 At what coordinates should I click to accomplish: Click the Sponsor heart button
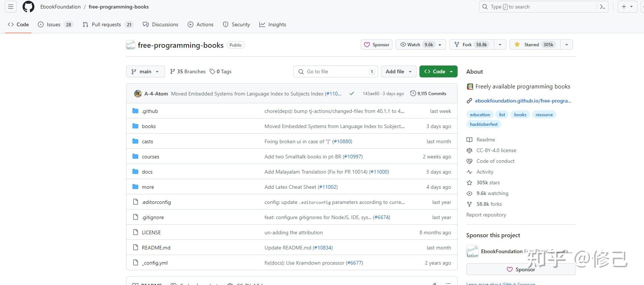click(x=377, y=44)
